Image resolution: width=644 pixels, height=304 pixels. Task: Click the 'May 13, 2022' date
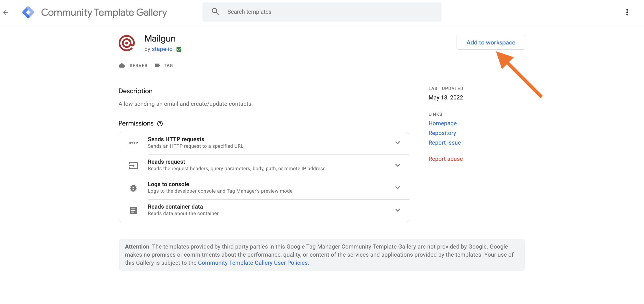[x=446, y=98]
